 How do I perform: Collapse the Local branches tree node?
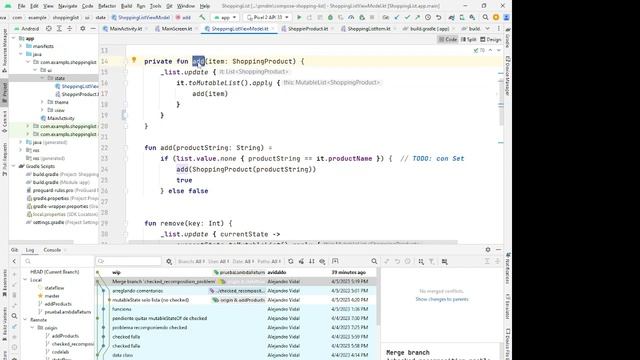[25, 280]
